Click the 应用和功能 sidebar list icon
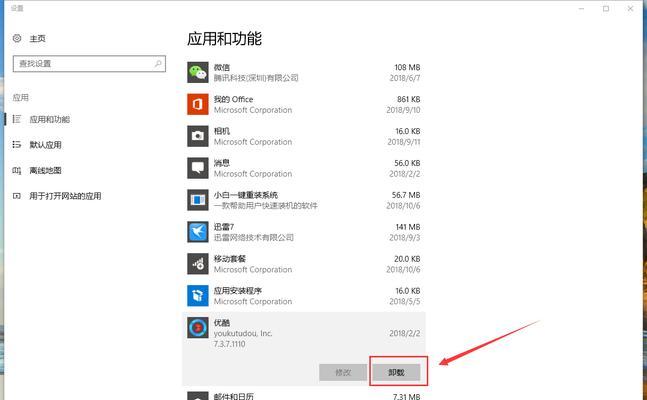 click(x=17, y=119)
